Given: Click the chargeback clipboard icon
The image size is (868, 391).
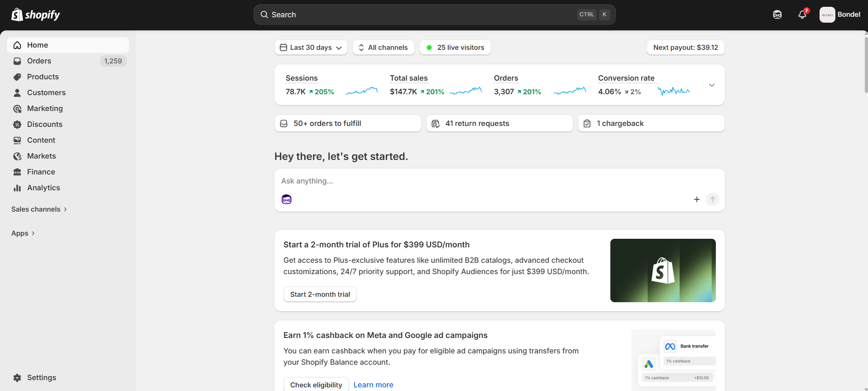Looking at the screenshot, I should pos(587,124).
